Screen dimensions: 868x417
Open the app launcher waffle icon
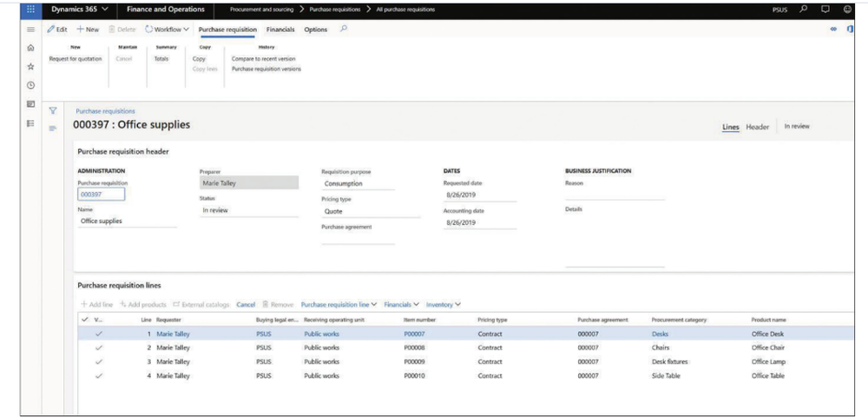click(30, 10)
